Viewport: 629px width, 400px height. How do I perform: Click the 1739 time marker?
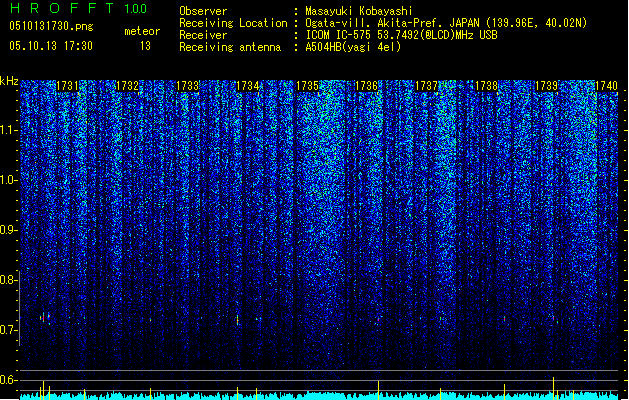click(x=546, y=86)
